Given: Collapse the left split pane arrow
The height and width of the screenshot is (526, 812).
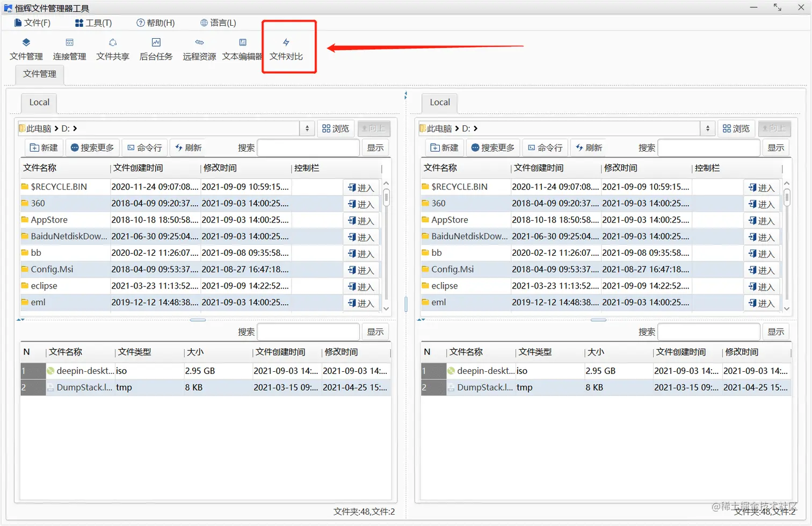Looking at the screenshot, I should 21,320.
